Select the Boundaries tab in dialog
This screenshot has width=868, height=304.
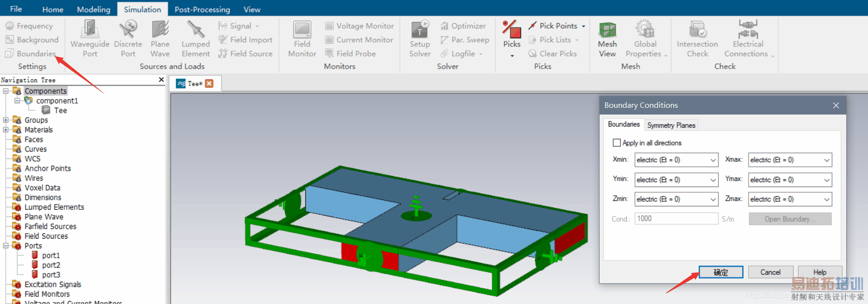click(624, 124)
